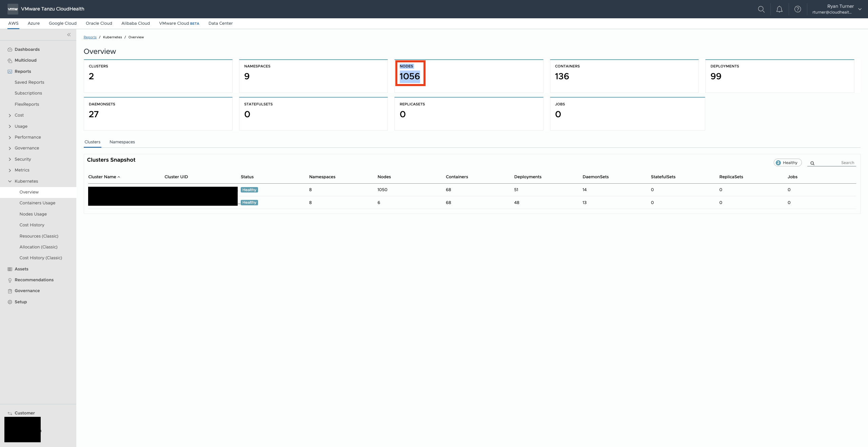Open Recommendations lightbulb item
This screenshot has width=868, height=447.
click(10, 280)
